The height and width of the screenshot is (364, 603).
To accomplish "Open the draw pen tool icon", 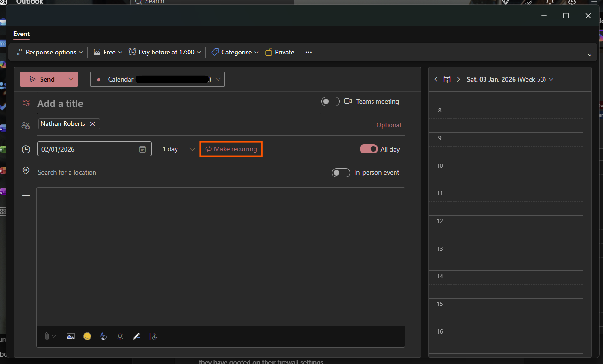I will click(x=136, y=336).
